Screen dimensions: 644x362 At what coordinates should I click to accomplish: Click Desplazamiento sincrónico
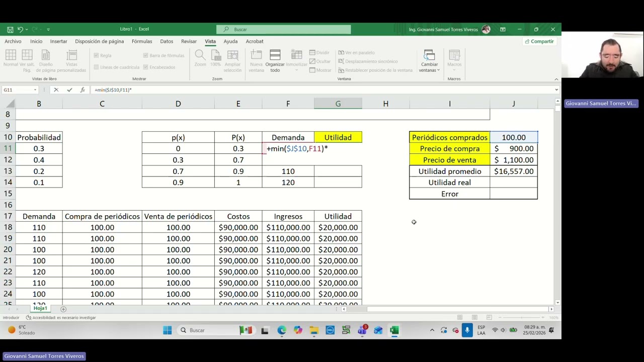click(x=368, y=61)
